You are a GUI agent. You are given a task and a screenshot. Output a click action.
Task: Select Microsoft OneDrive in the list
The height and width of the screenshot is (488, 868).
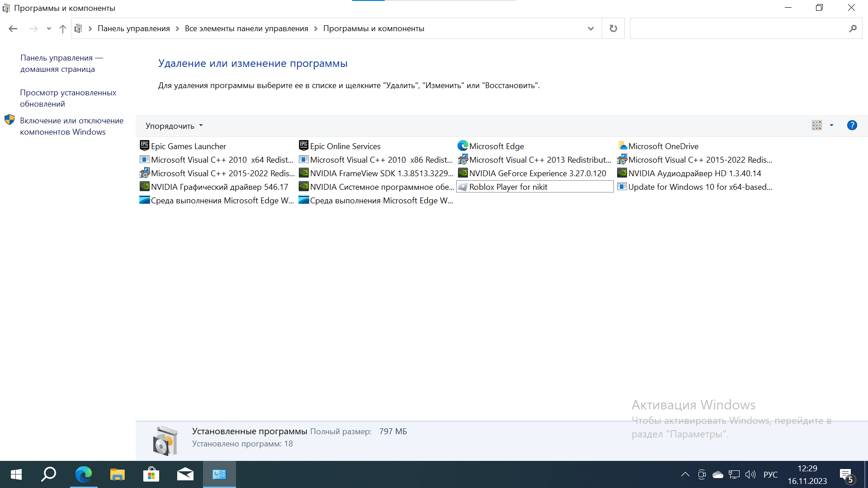[663, 146]
